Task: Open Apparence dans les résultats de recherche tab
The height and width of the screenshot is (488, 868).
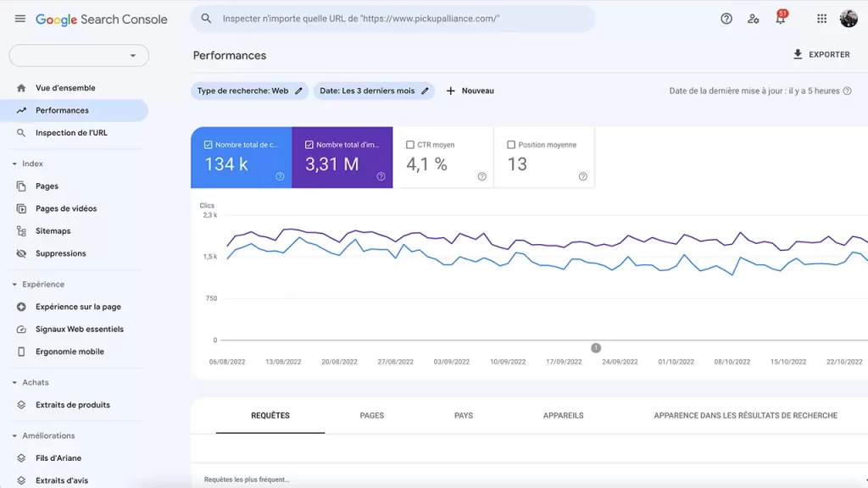Action: pyautogui.click(x=745, y=415)
